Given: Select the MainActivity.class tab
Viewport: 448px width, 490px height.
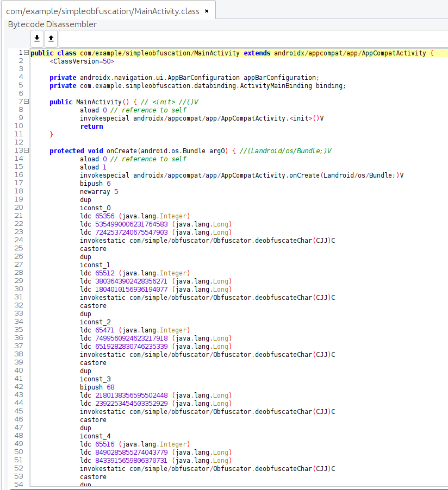Looking at the screenshot, I should [x=102, y=11].
